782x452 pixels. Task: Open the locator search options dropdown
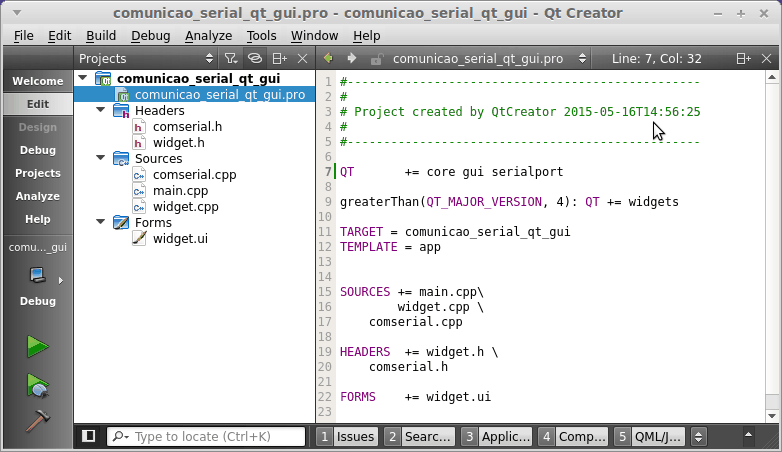pyautogui.click(x=121, y=437)
